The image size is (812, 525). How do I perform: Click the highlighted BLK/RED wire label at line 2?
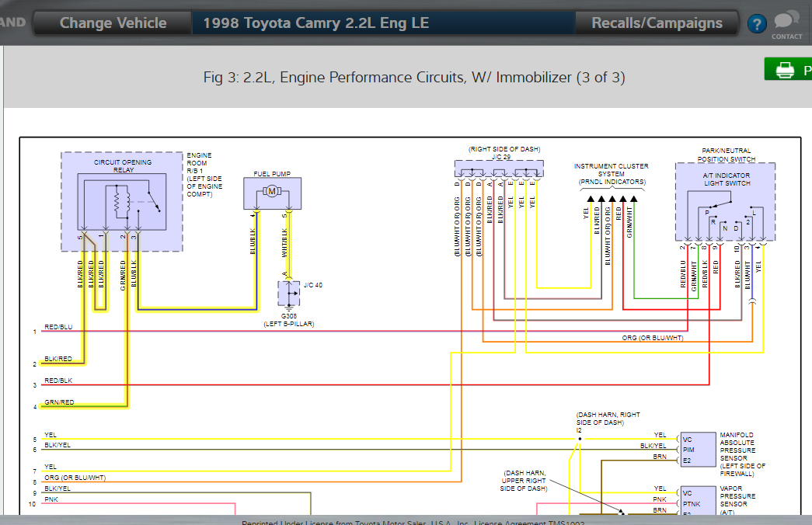[x=58, y=359]
